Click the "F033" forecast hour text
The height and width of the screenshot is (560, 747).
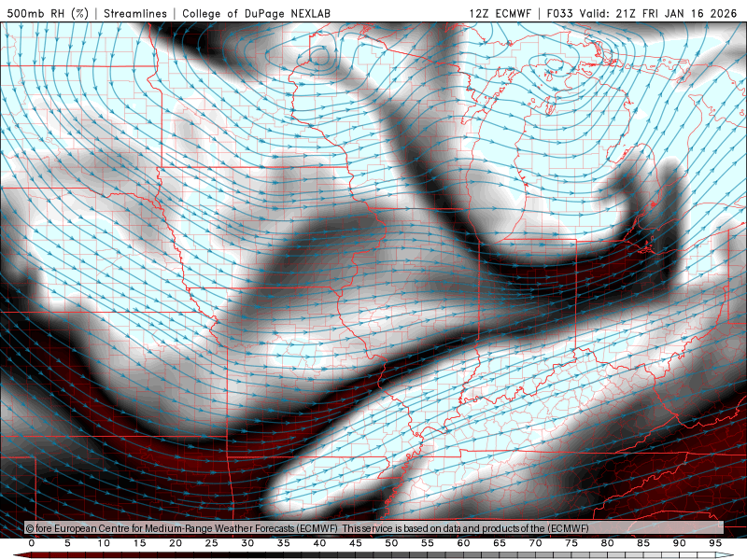[x=559, y=13]
